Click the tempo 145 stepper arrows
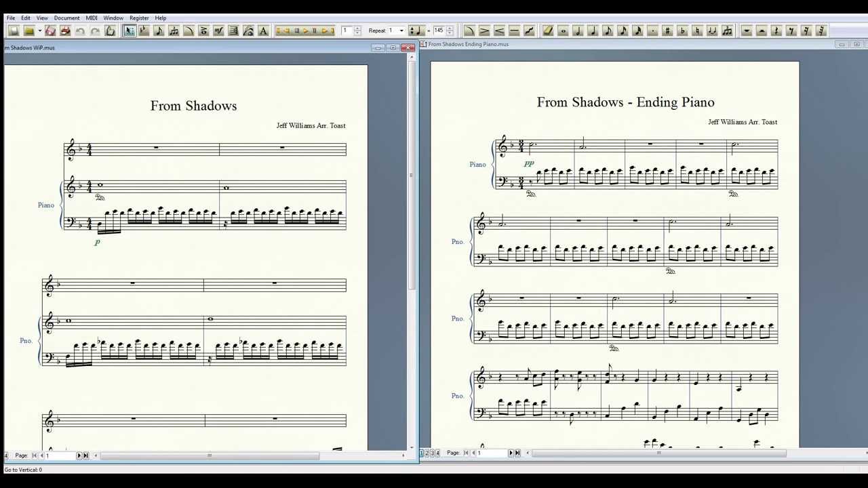 pyautogui.click(x=450, y=30)
